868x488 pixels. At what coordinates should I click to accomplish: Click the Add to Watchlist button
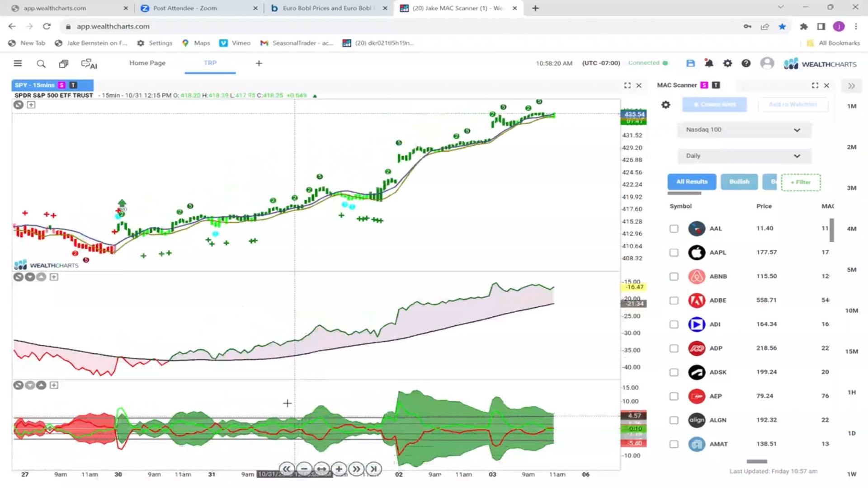coord(793,104)
